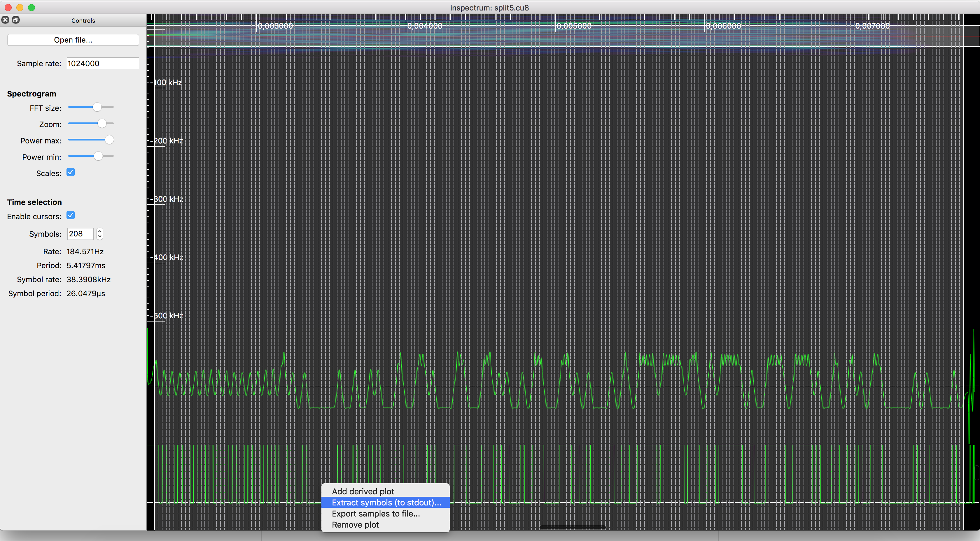The image size is (980, 541).
Task: Click into the Sample rate field
Action: 102,64
